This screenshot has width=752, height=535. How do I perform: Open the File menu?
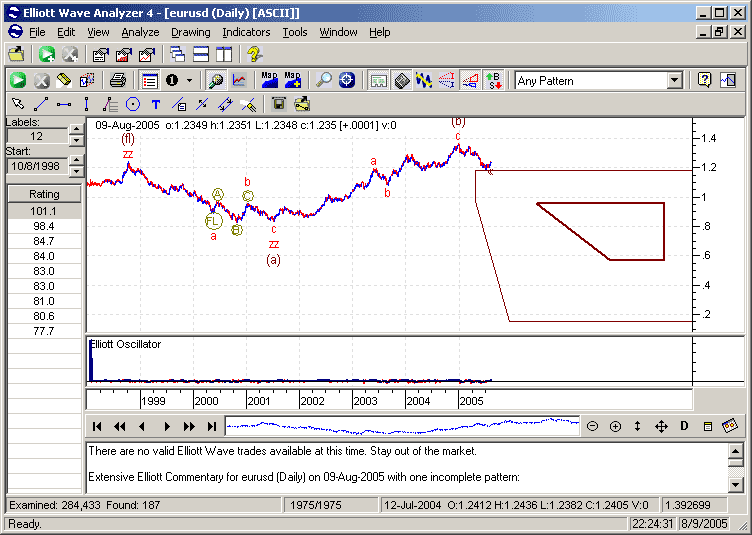pyautogui.click(x=37, y=32)
